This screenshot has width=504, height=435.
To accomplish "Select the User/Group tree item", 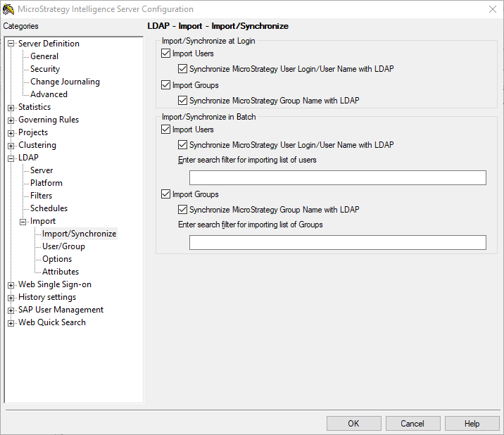I will coord(63,246).
